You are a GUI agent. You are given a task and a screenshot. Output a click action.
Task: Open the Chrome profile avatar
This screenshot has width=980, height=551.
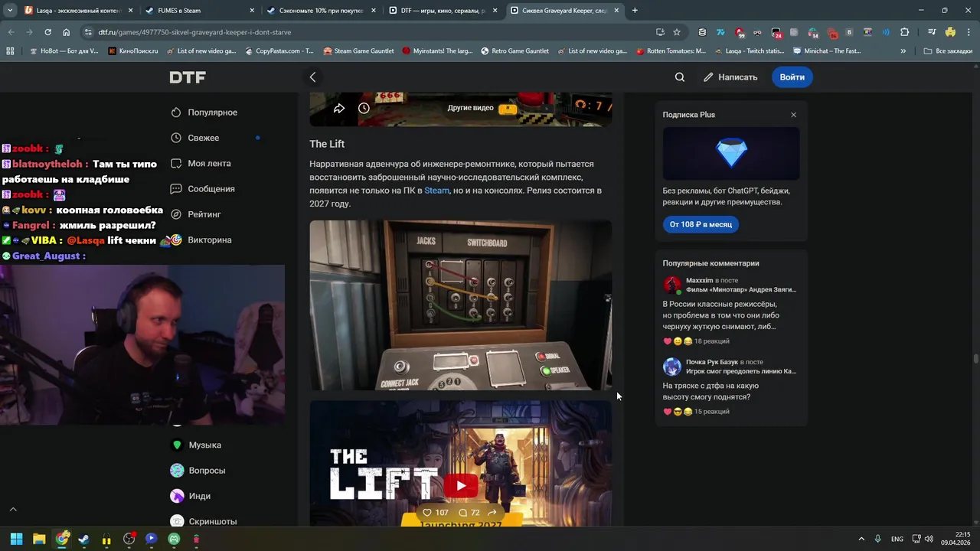pos(950,32)
